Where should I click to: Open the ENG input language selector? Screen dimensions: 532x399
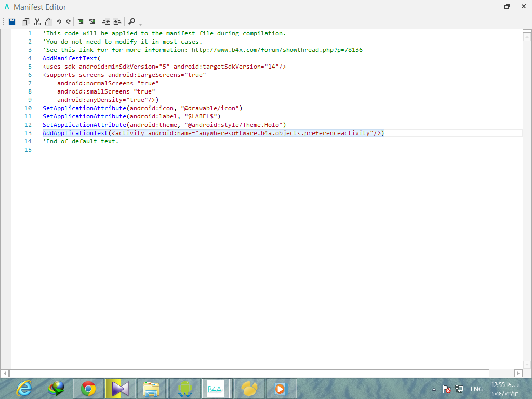[x=476, y=389]
